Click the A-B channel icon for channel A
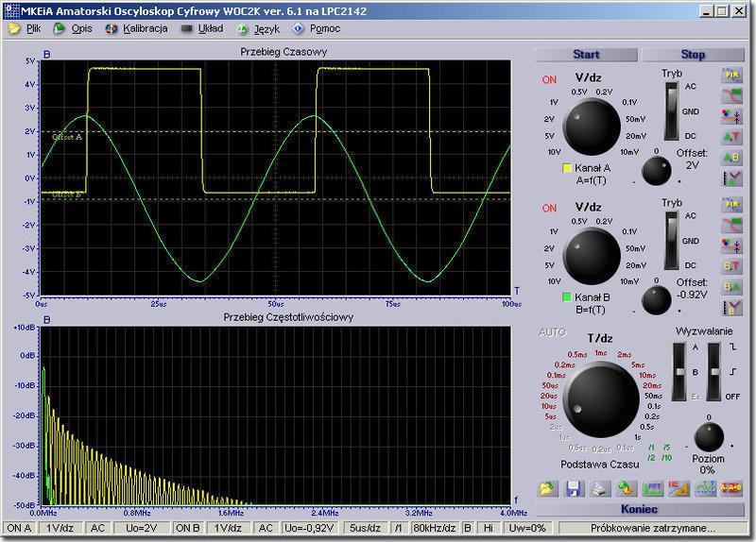The width and height of the screenshot is (756, 542). (x=731, y=157)
